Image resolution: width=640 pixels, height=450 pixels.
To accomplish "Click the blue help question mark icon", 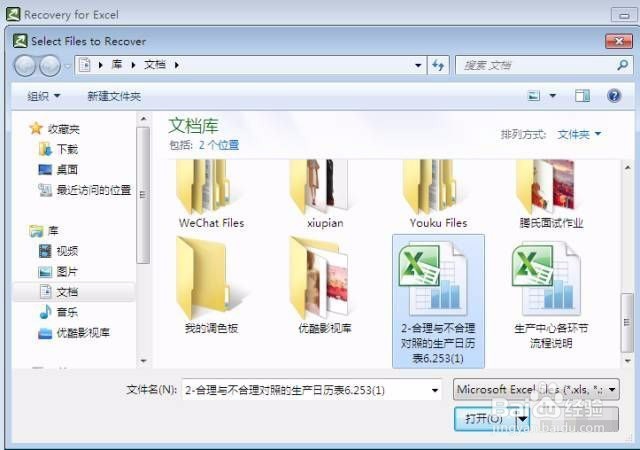I will 614,96.
